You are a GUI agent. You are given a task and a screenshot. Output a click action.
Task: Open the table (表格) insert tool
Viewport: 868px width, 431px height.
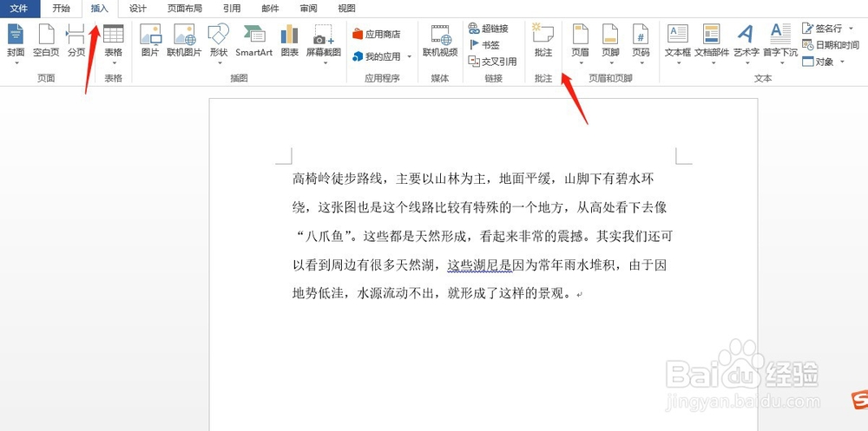coord(113,41)
